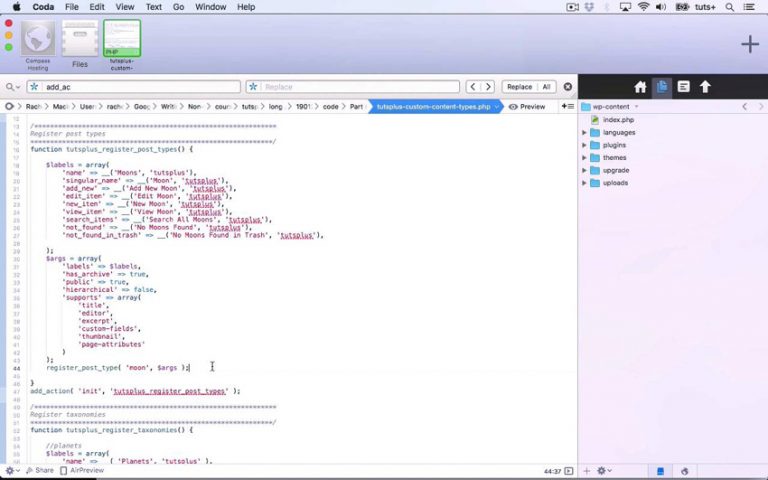Click the 44:37 line position indicator

552,471
